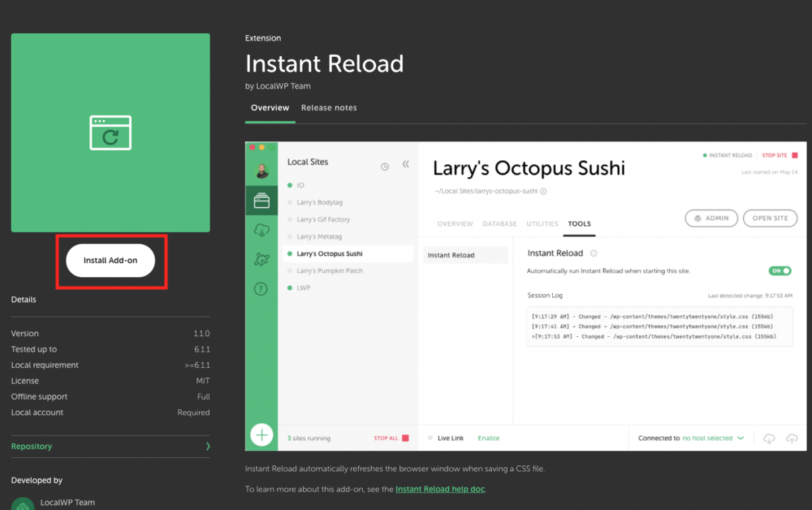Click the Offline support Full row
This screenshot has height=510, width=812.
pyautogui.click(x=110, y=396)
